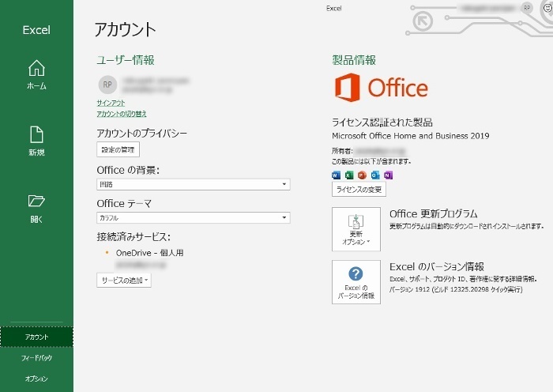
Task: Click the アカウントの切り替え link
Action: [122, 114]
